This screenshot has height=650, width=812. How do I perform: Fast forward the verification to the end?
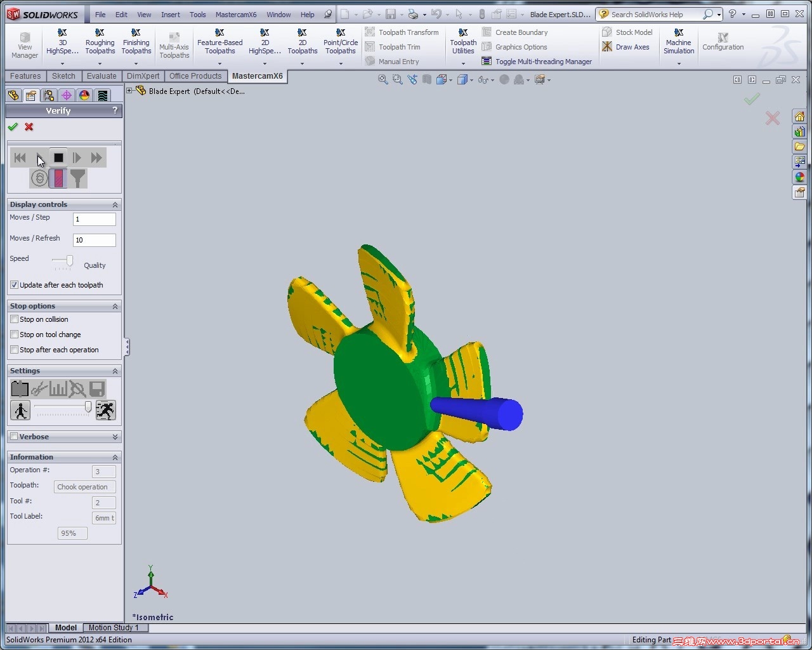click(96, 157)
